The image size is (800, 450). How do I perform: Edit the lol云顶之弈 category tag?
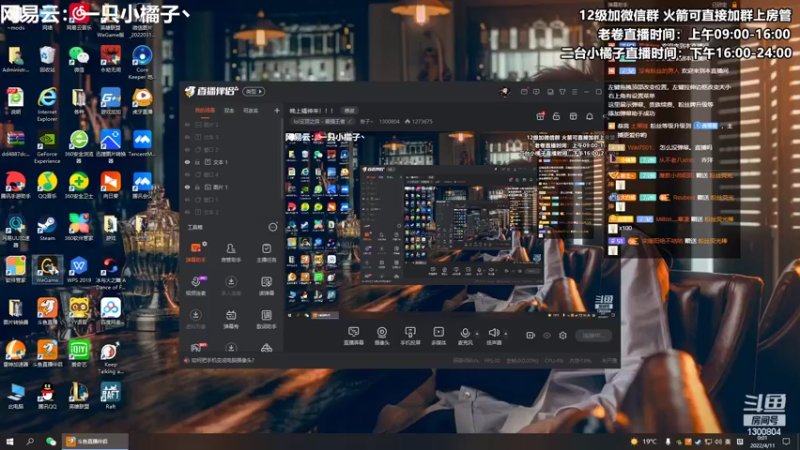[x=322, y=121]
